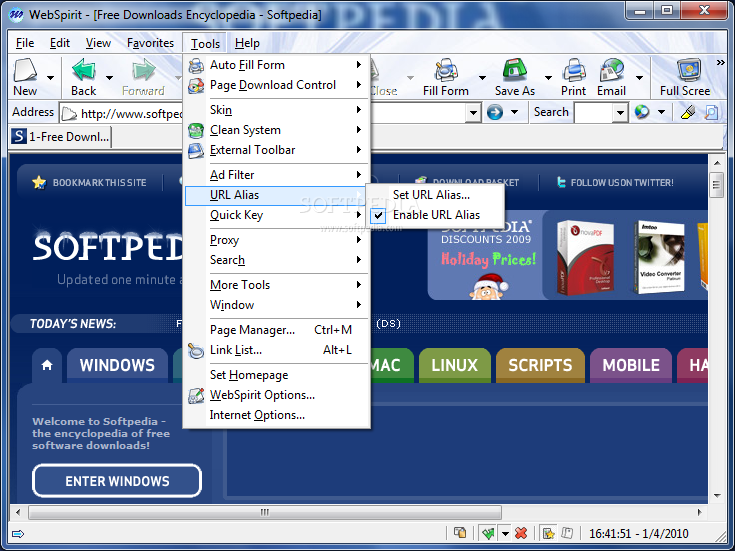
Task: Click the External Toolbar menu icon
Action: point(196,150)
